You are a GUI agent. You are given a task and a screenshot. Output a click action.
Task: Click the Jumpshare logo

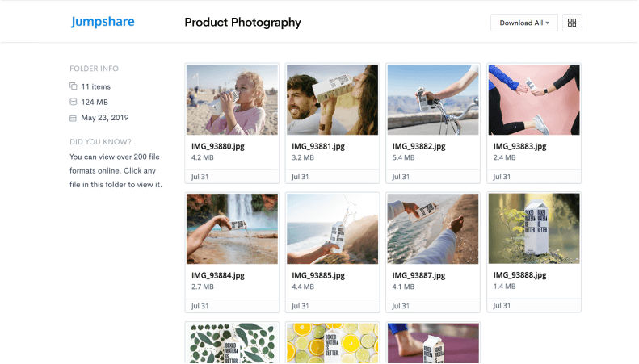[101, 22]
